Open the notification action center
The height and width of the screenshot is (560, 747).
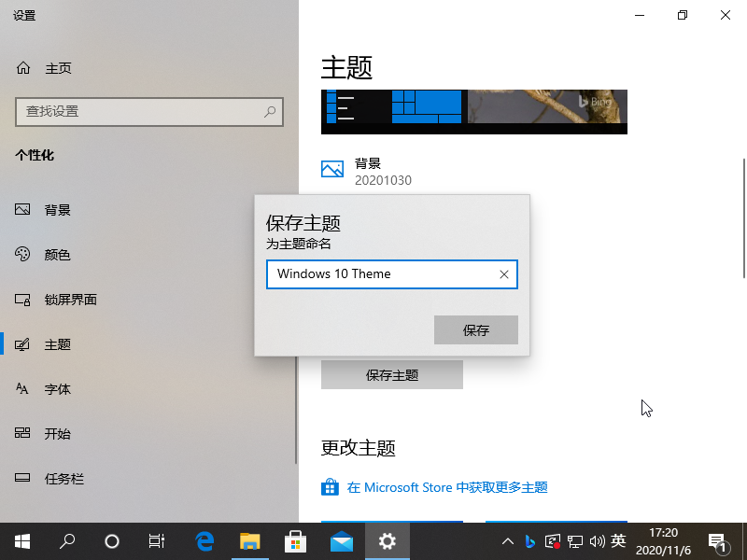717,542
